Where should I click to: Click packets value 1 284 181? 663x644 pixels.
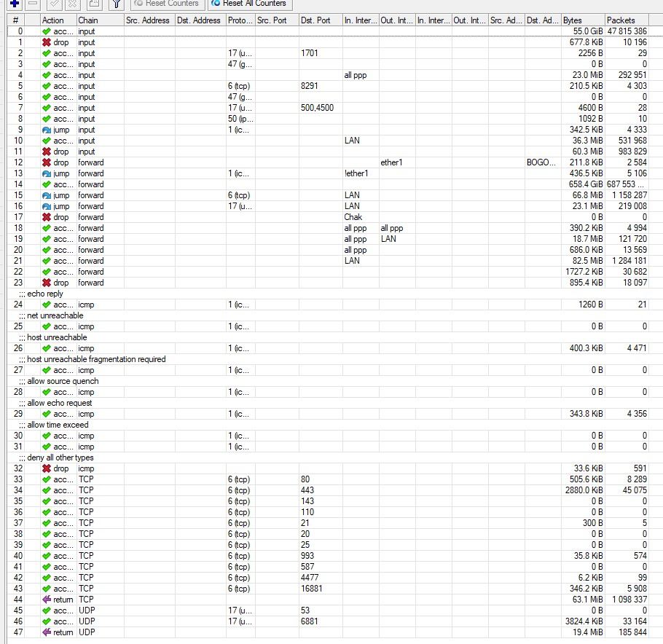coord(629,261)
